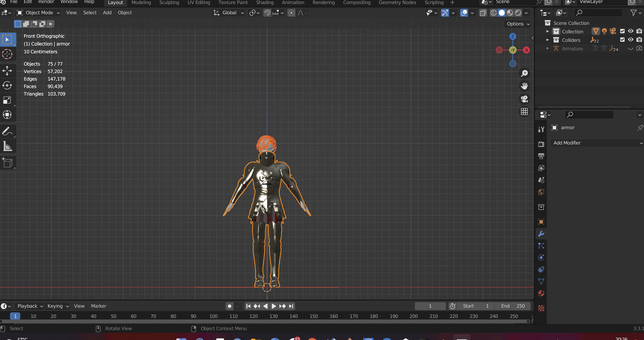
Task: Hide the Collection in viewport
Action: (x=630, y=31)
